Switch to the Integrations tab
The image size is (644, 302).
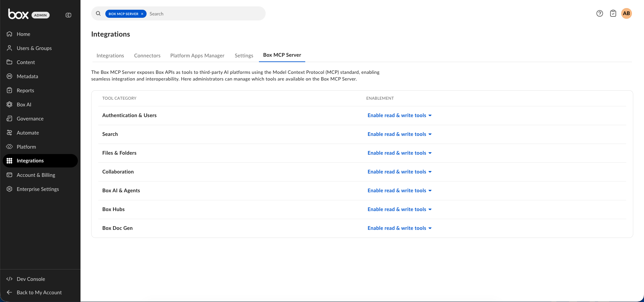[x=110, y=56]
